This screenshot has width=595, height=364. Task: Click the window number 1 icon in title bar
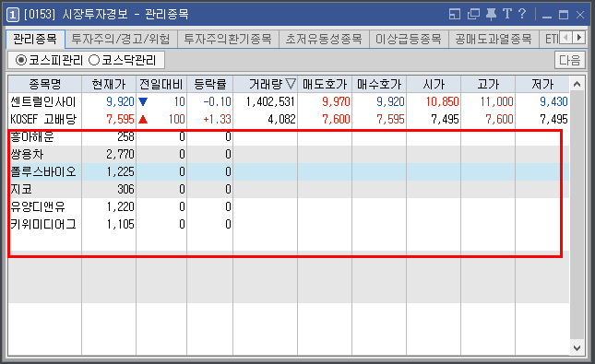[13, 15]
